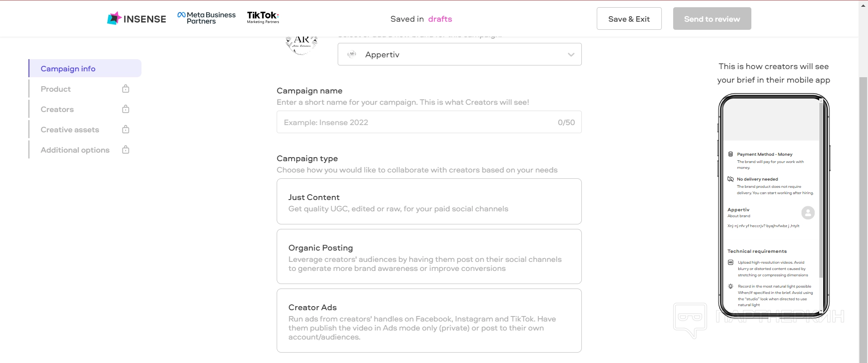
Task: Click the lock icon beside Creative assets
Action: click(126, 130)
